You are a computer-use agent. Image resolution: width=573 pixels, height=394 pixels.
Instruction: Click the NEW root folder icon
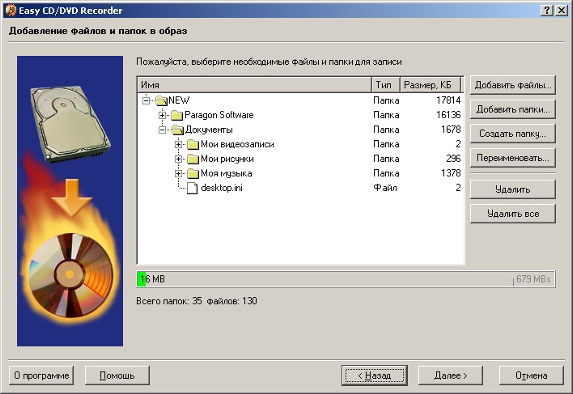[x=161, y=100]
